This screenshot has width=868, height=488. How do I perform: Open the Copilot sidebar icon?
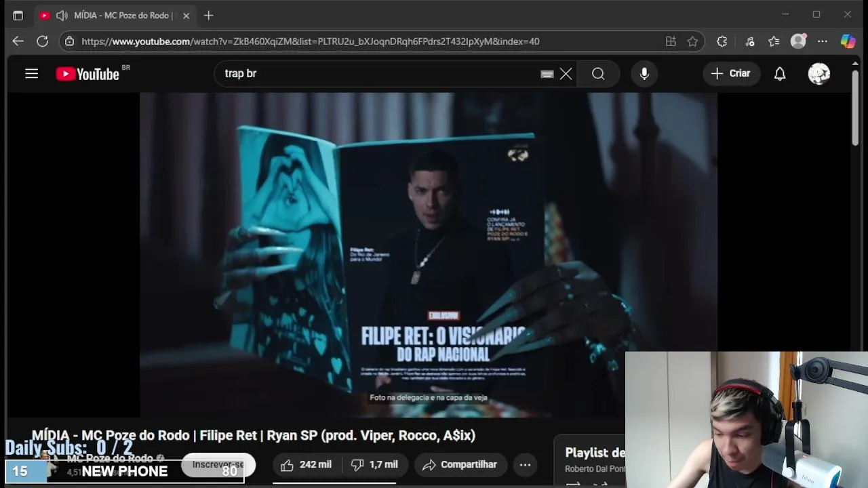(848, 41)
